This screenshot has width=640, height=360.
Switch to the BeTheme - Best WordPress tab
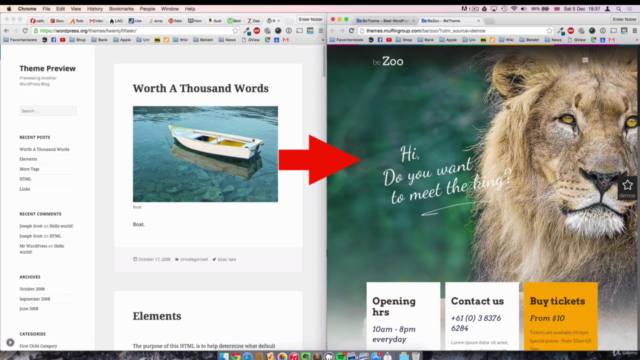coord(385,20)
